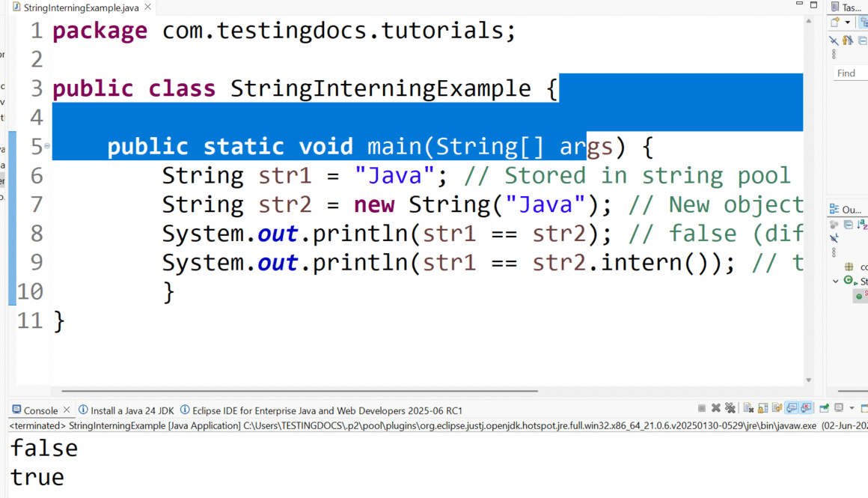Image resolution: width=868 pixels, height=498 pixels.
Task: Click the Terminate button in Console toolbar
Action: pyautogui.click(x=702, y=409)
